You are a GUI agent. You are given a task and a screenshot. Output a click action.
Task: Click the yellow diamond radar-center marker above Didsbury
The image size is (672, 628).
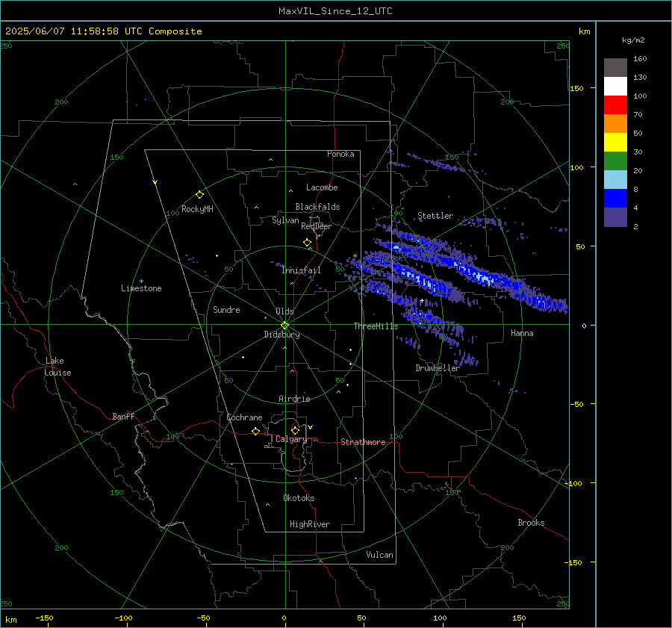click(284, 326)
